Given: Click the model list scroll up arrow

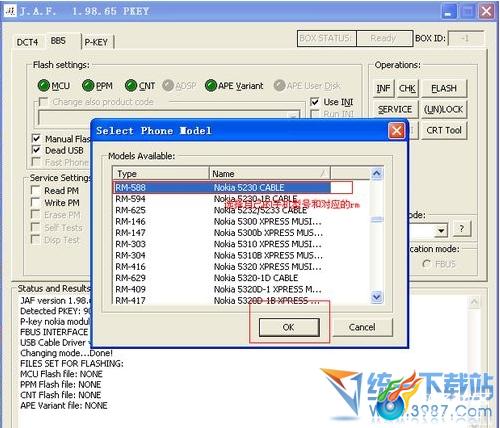Looking at the screenshot, I should 377,173.
